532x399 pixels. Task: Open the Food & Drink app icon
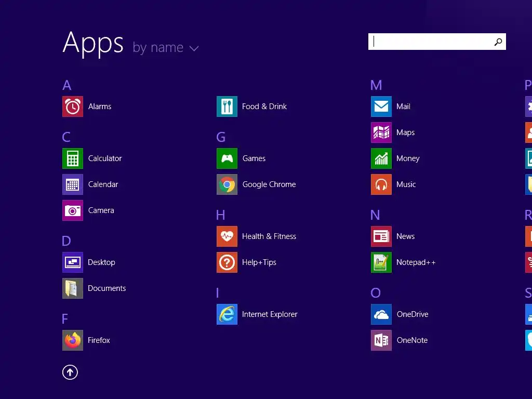tap(227, 107)
